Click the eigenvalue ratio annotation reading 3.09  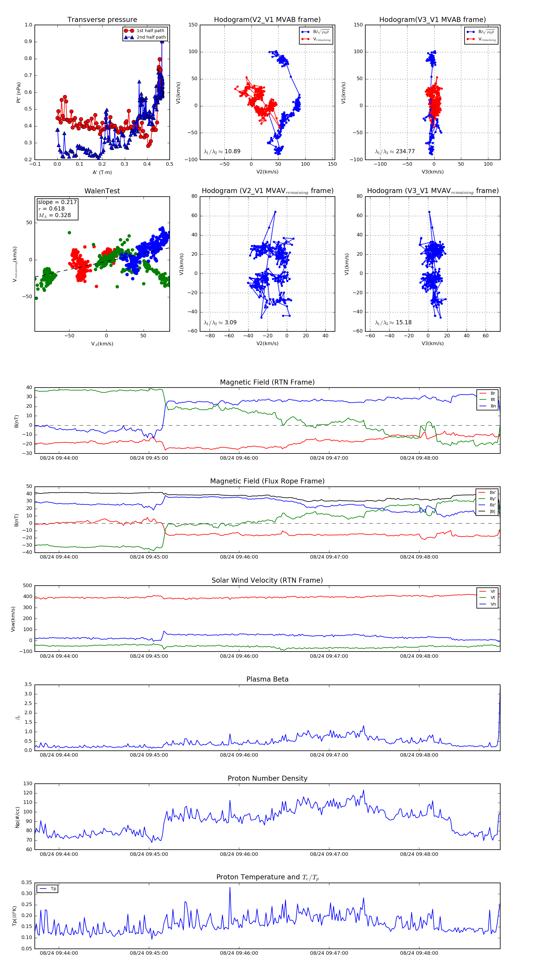coord(220,323)
